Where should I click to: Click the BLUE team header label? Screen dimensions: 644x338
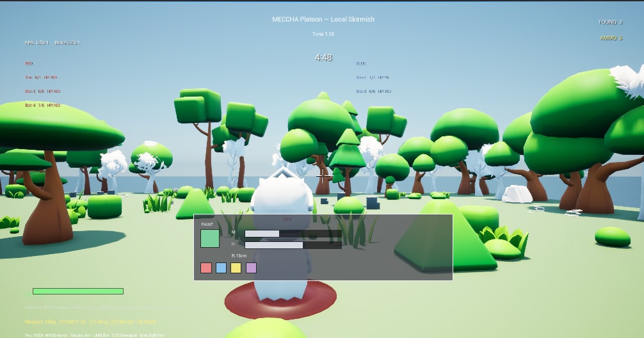coord(361,63)
